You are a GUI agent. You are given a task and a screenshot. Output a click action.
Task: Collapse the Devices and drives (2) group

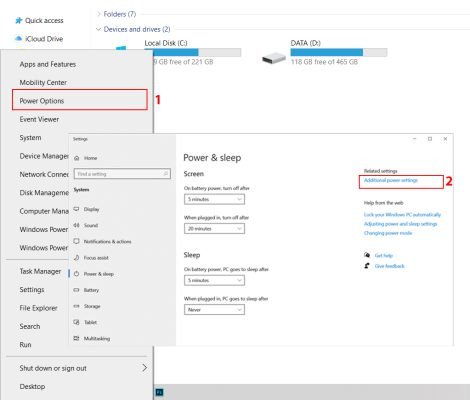tap(99, 29)
